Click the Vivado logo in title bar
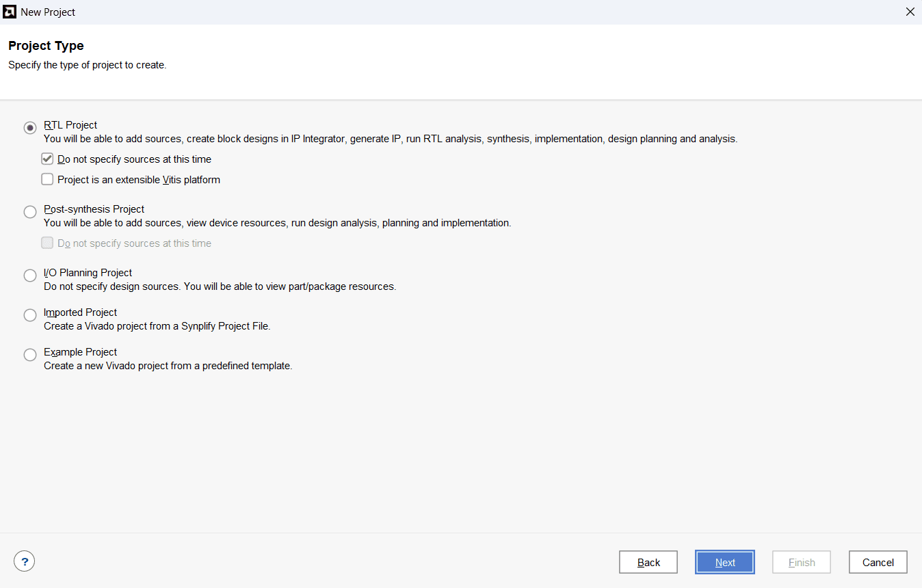The height and width of the screenshot is (588, 922). pos(10,12)
